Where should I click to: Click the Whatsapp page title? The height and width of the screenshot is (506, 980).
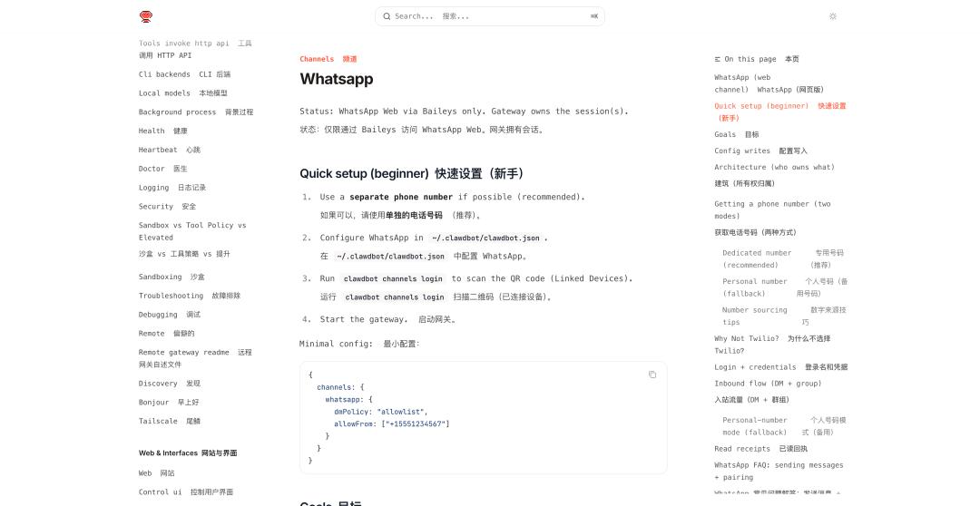click(x=337, y=79)
